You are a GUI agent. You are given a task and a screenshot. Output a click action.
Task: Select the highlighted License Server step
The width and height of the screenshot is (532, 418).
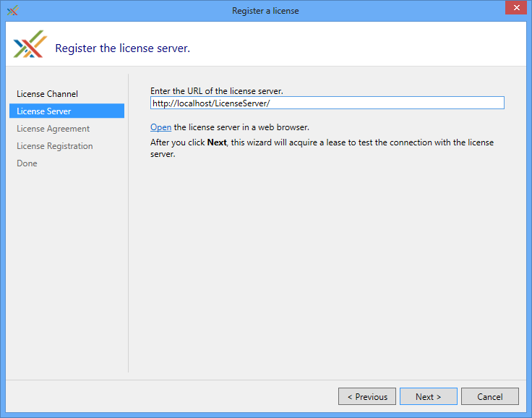[x=44, y=111]
